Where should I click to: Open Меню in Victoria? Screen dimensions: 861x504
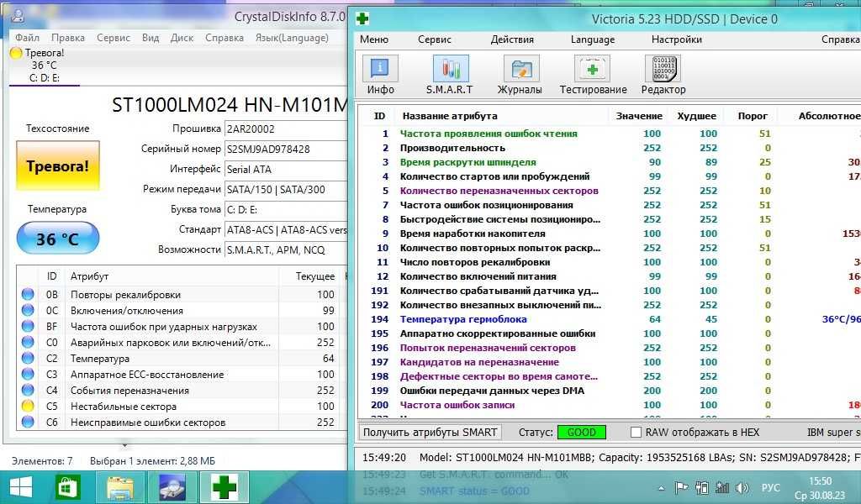[x=374, y=39]
